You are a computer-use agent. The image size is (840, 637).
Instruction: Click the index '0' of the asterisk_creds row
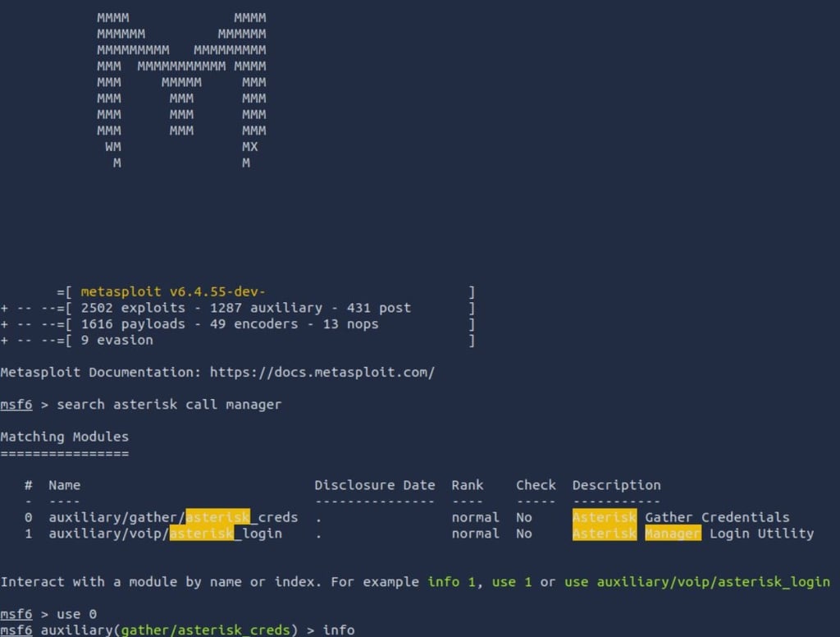[29, 517]
